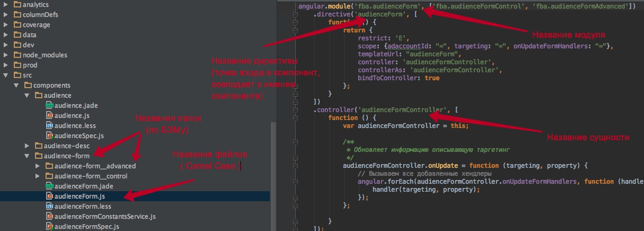Expand the audience-form__advanced folder arrow
This screenshot has width=644, height=231.
tap(38, 166)
